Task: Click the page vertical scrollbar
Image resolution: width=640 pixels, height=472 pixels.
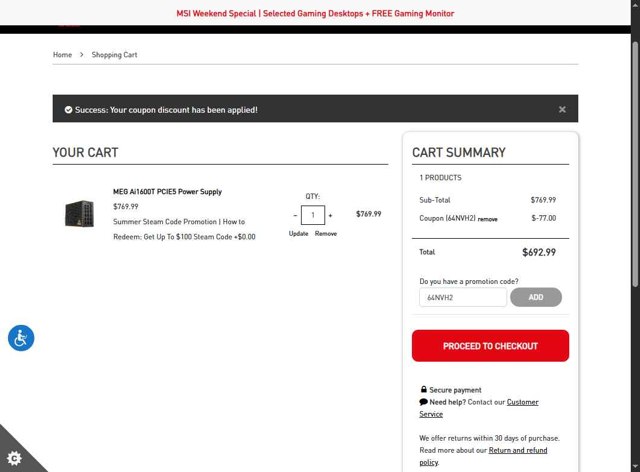Action: tap(636, 163)
